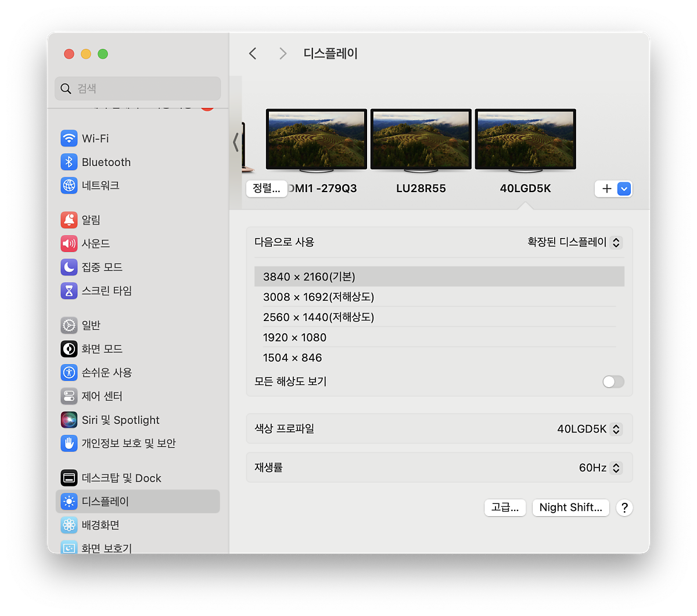Toggle 모든 해상도 보기 switch
The image size is (697, 616).
(x=613, y=381)
